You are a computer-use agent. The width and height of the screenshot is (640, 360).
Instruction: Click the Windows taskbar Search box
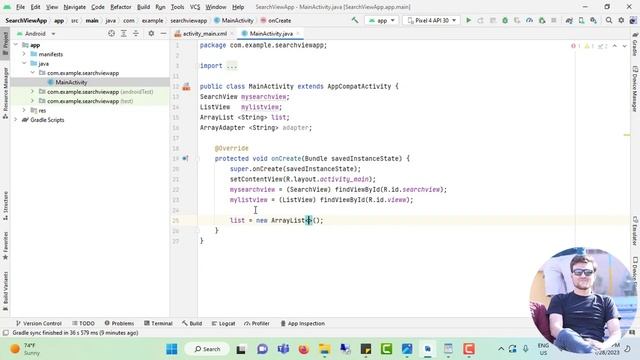click(x=207, y=349)
